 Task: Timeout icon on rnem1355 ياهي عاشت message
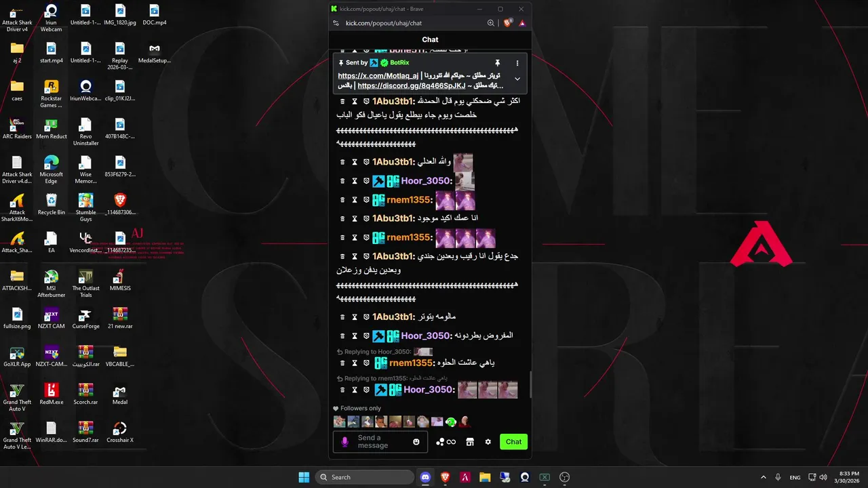point(354,363)
